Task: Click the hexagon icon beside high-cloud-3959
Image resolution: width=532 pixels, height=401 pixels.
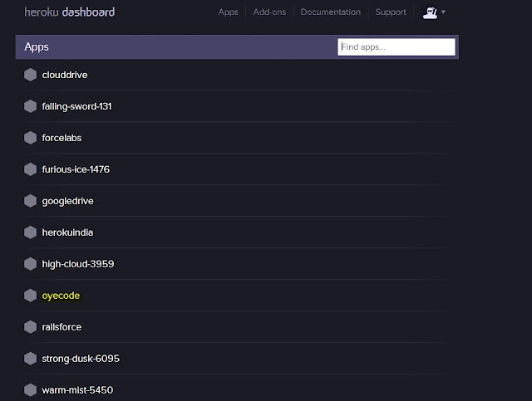Action: pos(30,264)
